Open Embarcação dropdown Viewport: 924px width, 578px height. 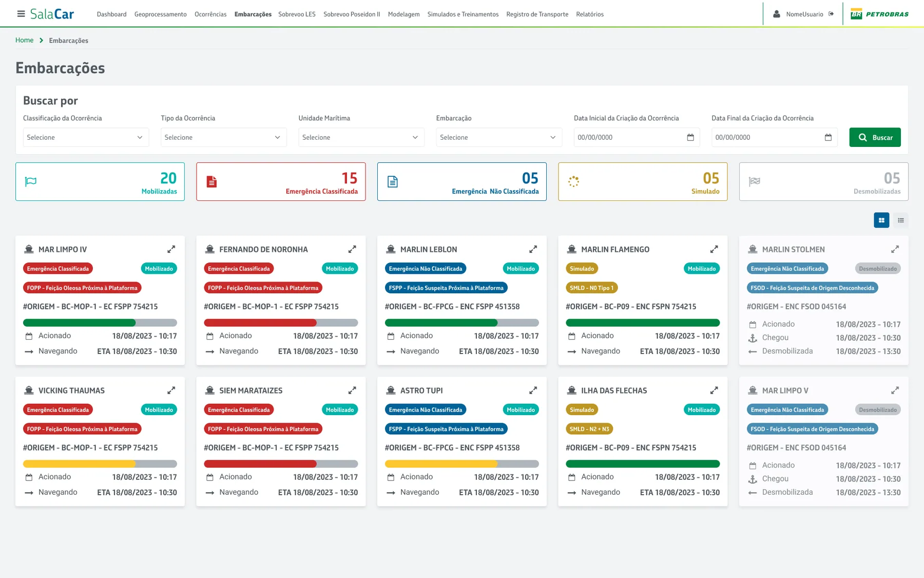pyautogui.click(x=499, y=137)
